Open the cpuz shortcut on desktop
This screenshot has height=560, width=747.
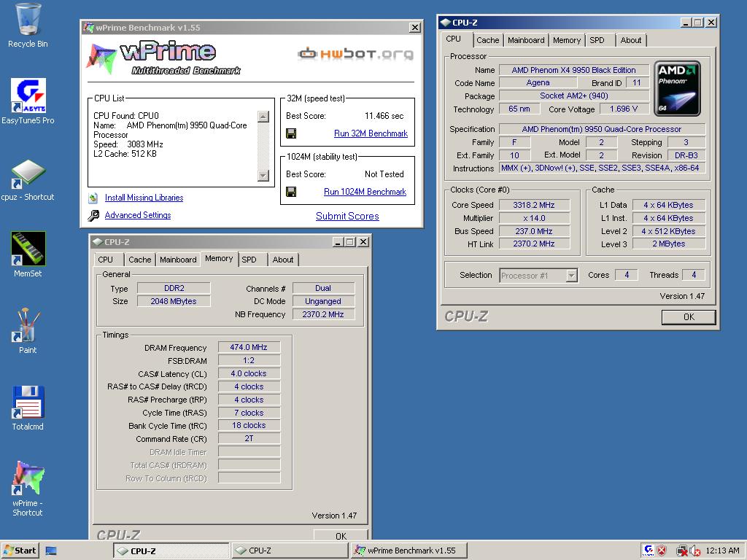[28, 180]
